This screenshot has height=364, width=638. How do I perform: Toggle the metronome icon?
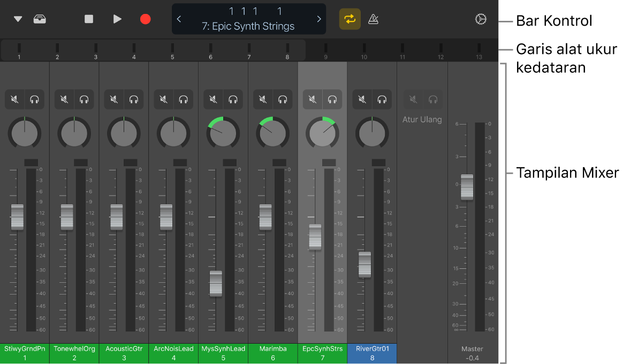[x=374, y=19]
